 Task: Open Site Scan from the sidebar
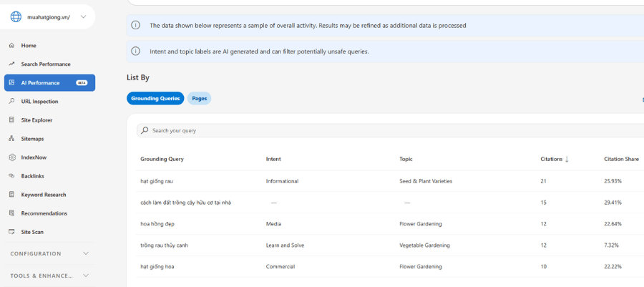click(32, 232)
